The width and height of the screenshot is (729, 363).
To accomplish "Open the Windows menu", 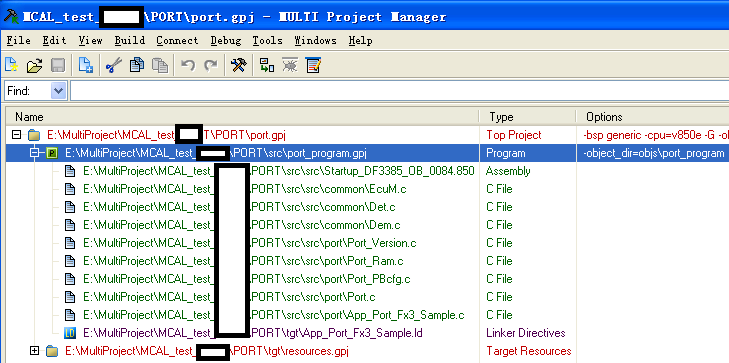I will point(315,41).
